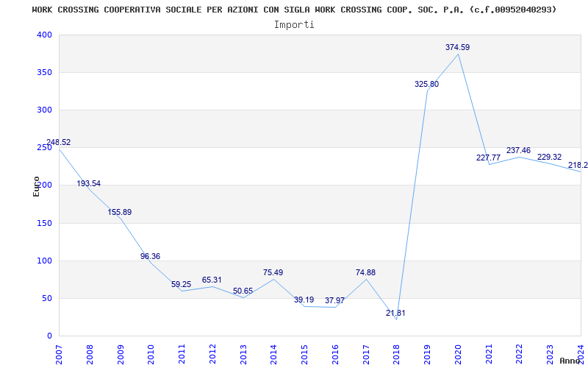Viewport: 588px width, 368px height.
Task: Select the 2018 x-axis year label
Action: click(397, 354)
